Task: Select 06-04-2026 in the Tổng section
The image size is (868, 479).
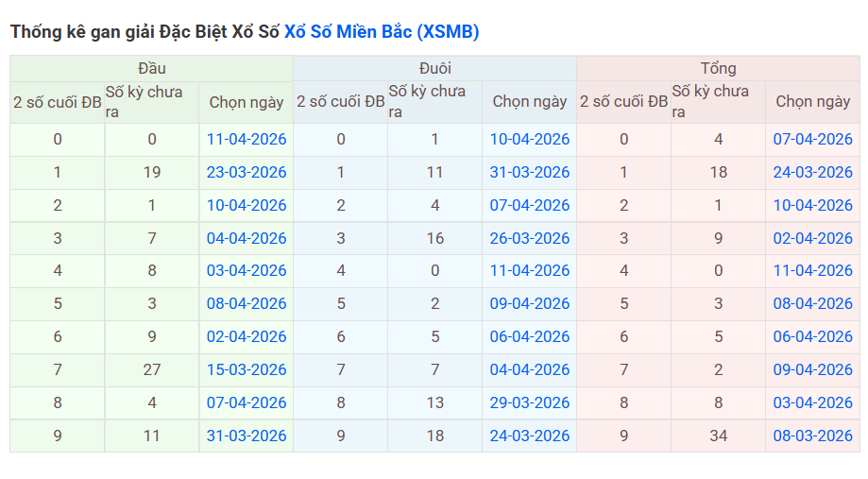Action: tap(812, 336)
